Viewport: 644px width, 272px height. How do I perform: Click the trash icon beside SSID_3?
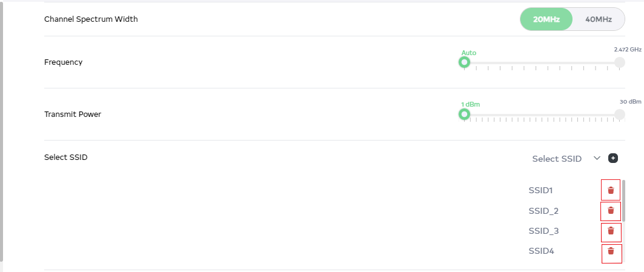(x=611, y=231)
